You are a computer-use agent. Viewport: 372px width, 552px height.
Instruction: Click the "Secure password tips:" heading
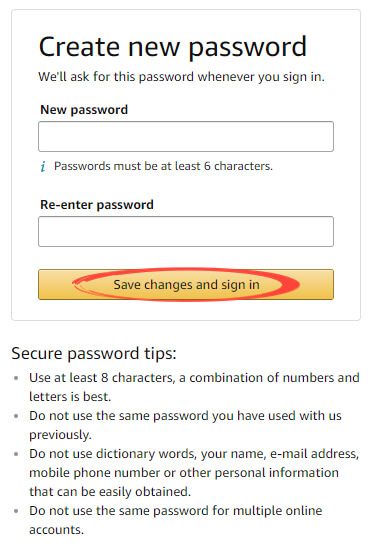click(x=94, y=353)
